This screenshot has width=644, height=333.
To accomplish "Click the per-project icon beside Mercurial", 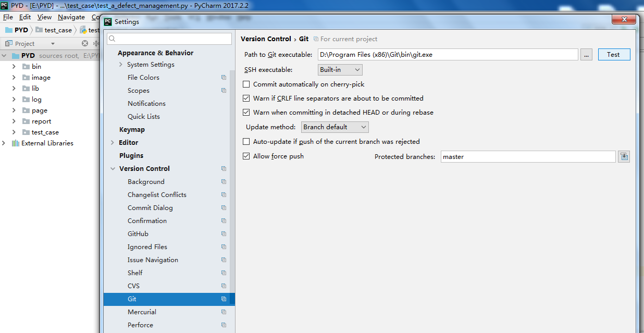I will tap(224, 312).
